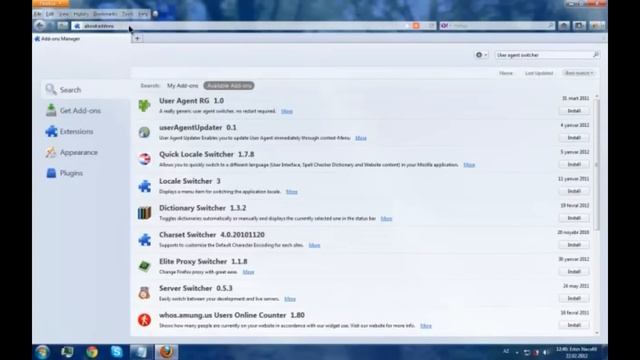Click the orange RSS feed icon in address bar

click(x=416, y=26)
